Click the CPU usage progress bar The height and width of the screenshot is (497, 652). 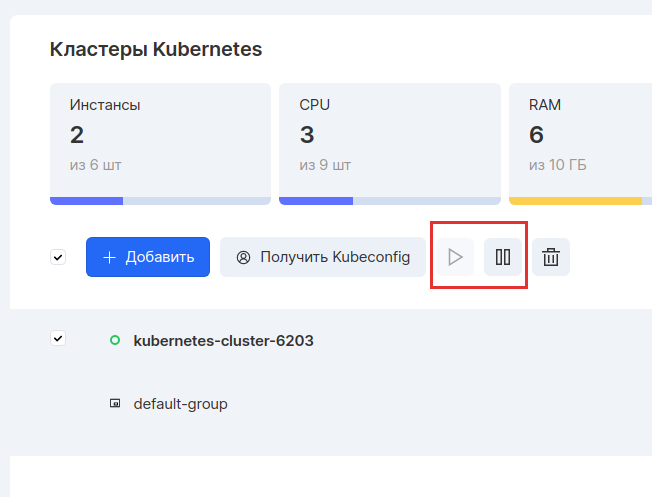(x=390, y=201)
